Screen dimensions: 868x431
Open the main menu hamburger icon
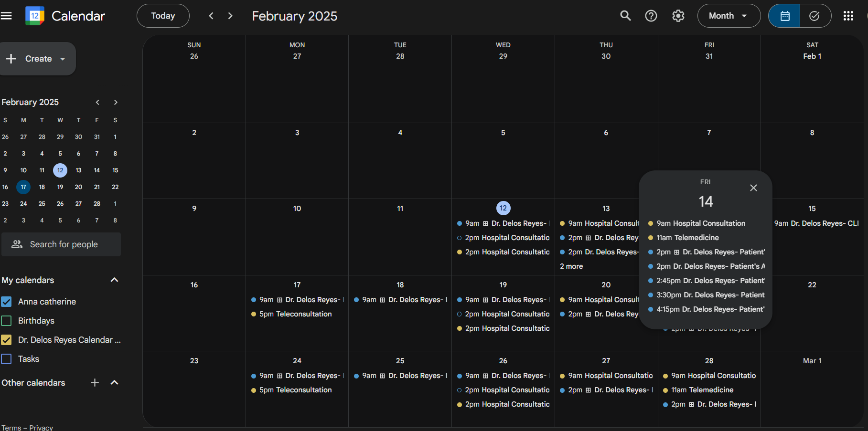coord(6,16)
